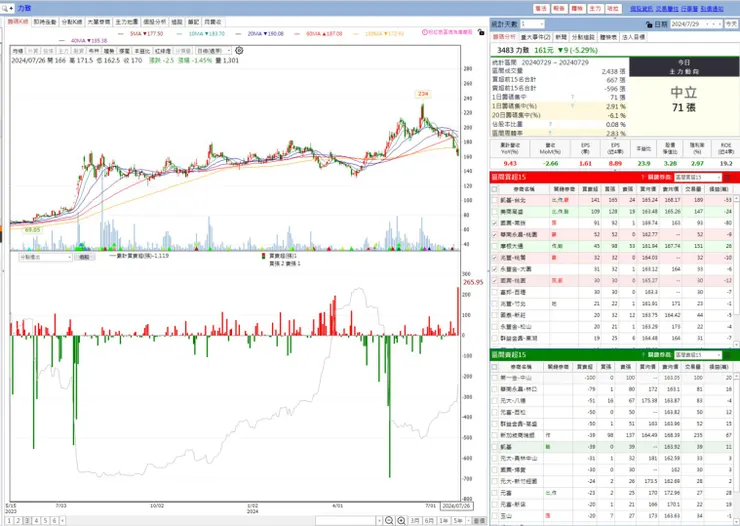
Task: Toggle the 本益比 chart overlay button
Action: click(142, 50)
